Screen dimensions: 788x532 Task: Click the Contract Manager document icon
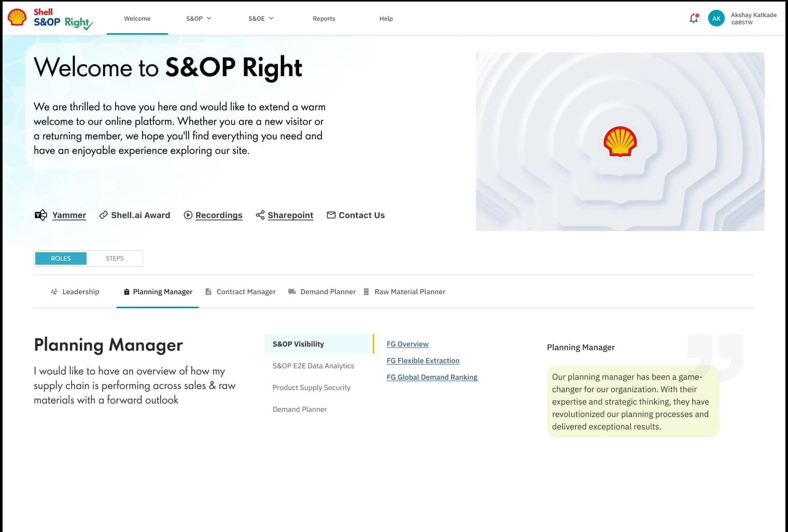pyautogui.click(x=208, y=292)
